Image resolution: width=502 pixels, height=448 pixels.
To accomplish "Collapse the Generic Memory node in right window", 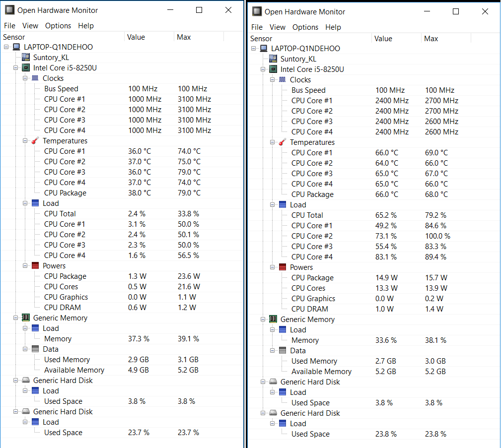I will pos(263,320).
